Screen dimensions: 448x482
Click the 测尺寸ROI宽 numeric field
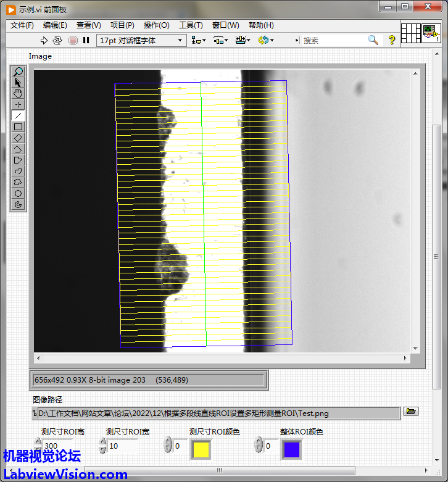[122, 446]
